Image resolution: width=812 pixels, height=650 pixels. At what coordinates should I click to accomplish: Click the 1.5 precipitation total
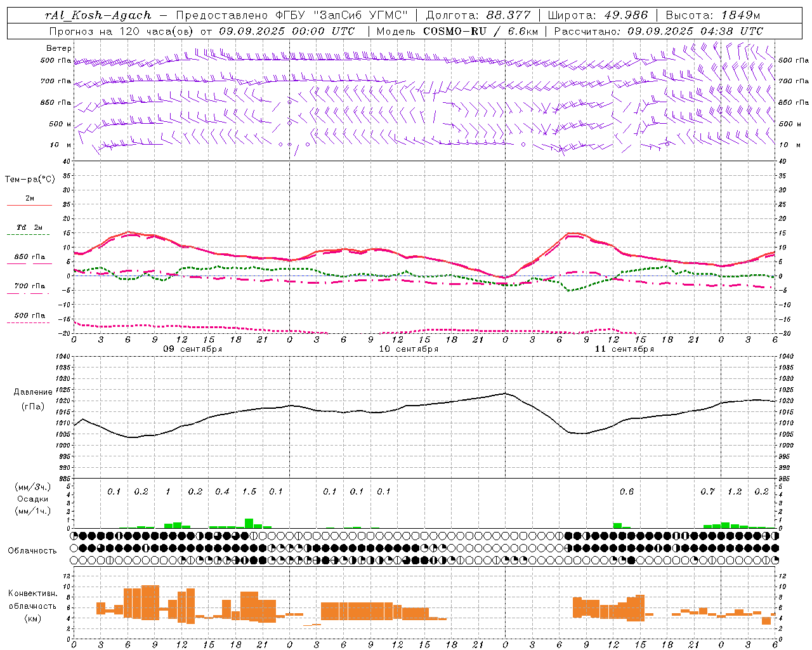coord(249,492)
